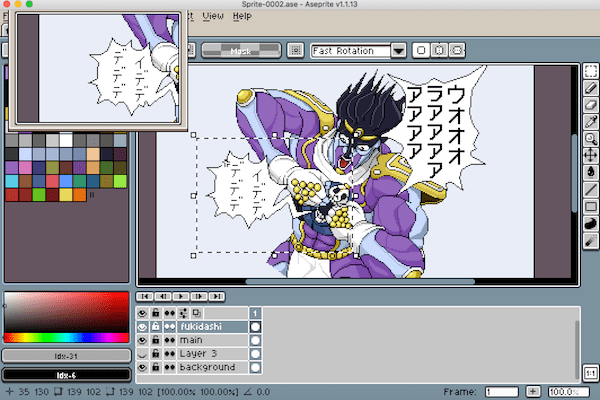Pick the bright green palette swatch
This screenshot has height=400, width=600.
click(x=120, y=181)
